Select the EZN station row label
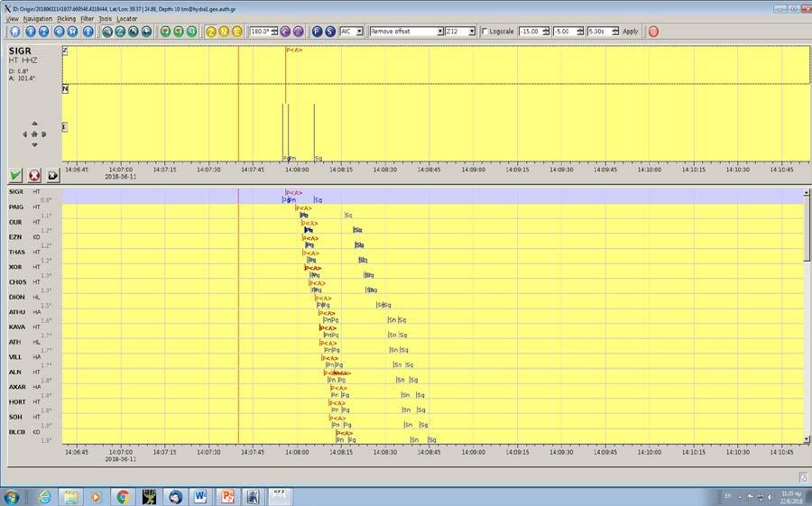This screenshot has height=506, width=812. (x=15, y=237)
